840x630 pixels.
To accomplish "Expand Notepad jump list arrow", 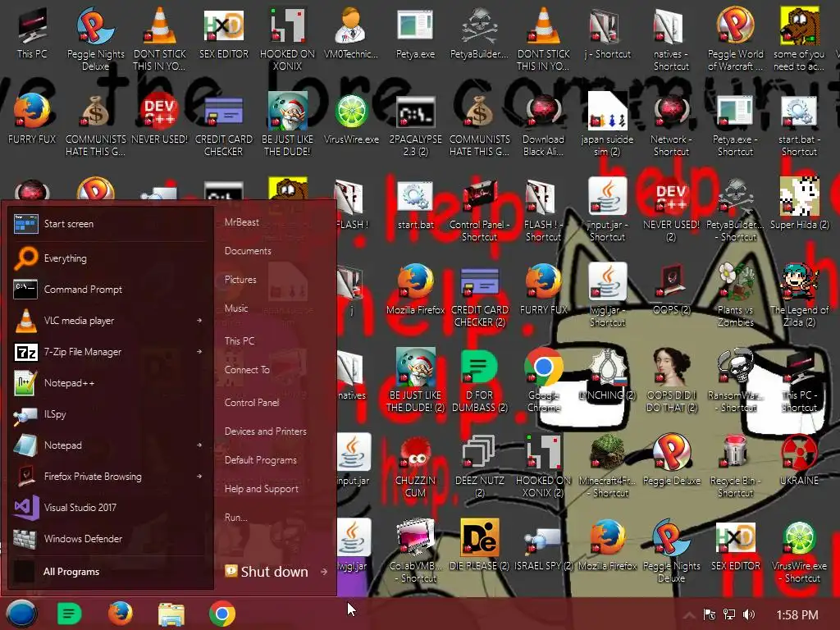I will 199,445.
